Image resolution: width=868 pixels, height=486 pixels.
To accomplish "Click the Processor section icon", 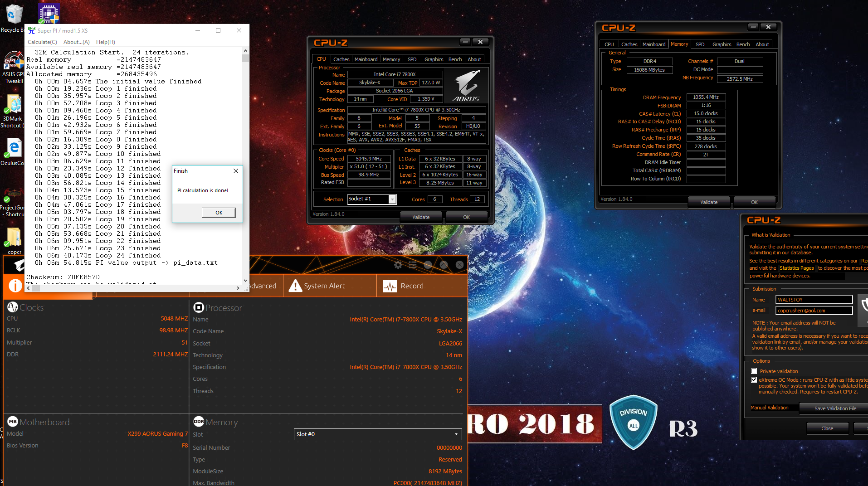I will click(199, 307).
